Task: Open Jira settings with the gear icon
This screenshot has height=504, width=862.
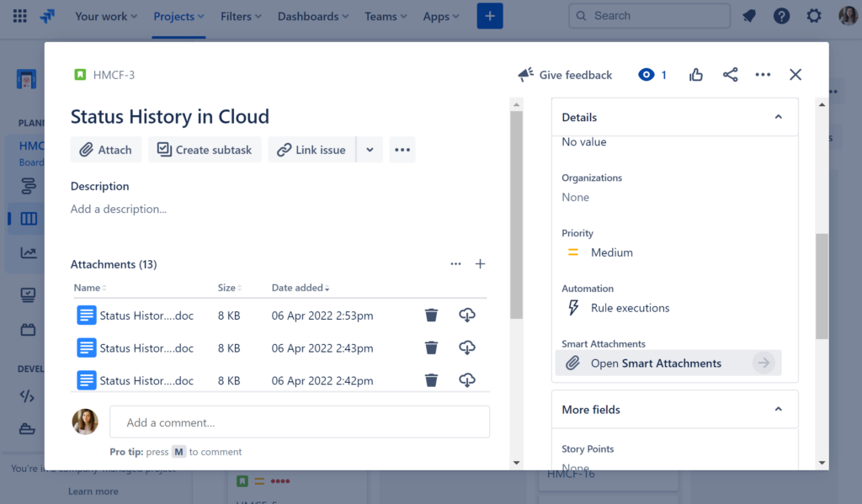Action: point(813,15)
